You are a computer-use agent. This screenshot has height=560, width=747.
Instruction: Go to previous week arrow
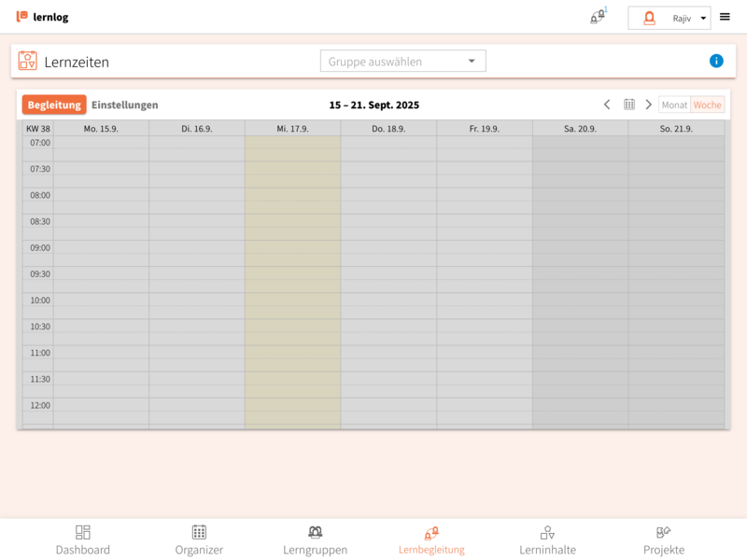point(607,105)
